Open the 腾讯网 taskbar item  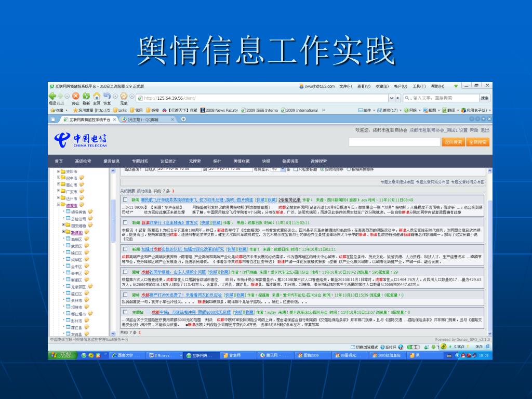[x=274, y=355]
